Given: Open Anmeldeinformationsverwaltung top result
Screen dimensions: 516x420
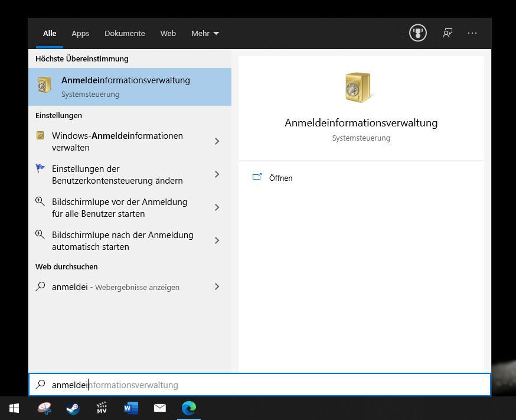Looking at the screenshot, I should (130, 87).
